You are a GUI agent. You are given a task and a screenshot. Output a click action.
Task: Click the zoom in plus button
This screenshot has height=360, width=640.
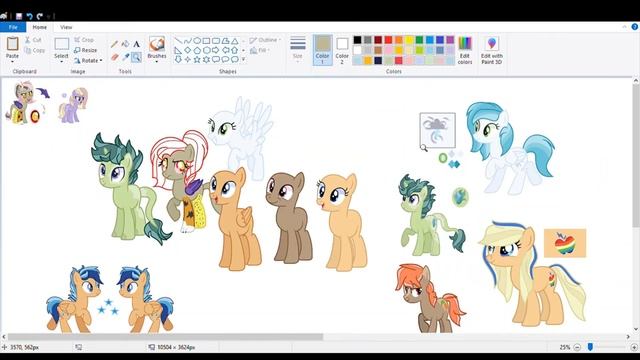634,347
